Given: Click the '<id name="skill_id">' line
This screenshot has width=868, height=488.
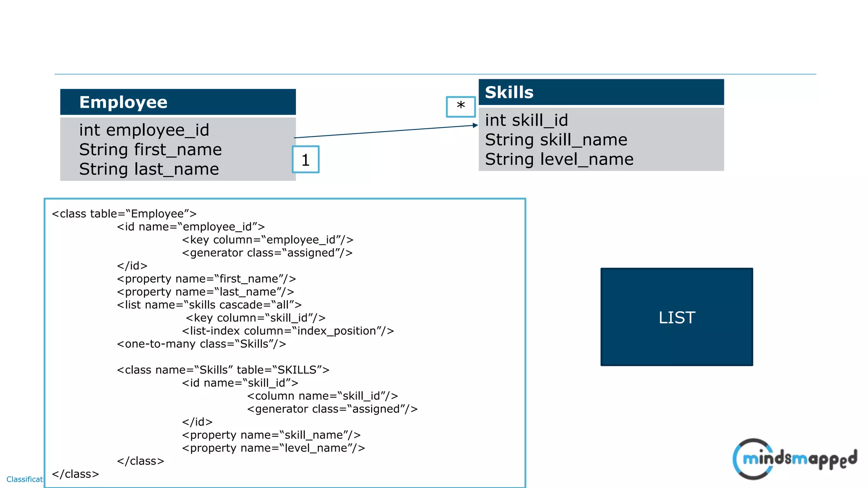Looking at the screenshot, I should coord(240,383).
